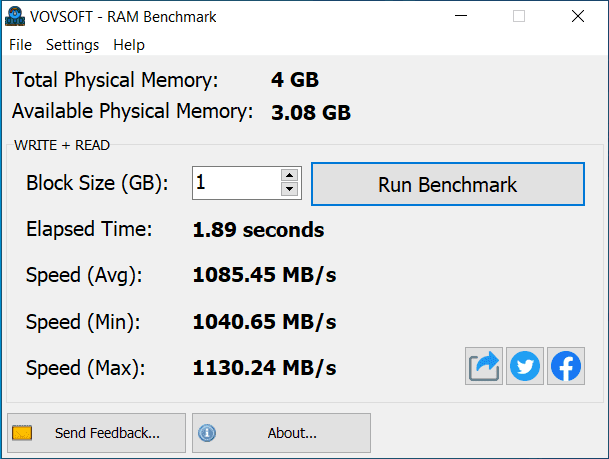This screenshot has height=459, width=609.
Task: Share results on Twitter
Action: click(x=524, y=366)
